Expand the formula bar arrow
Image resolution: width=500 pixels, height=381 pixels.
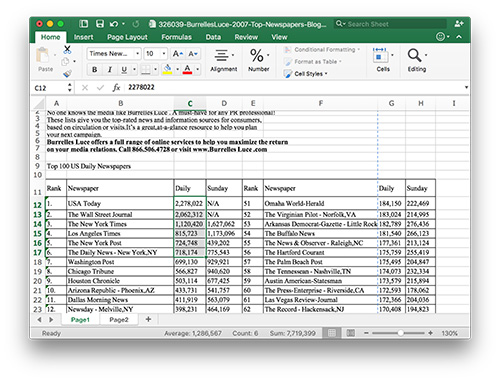pos(466,87)
